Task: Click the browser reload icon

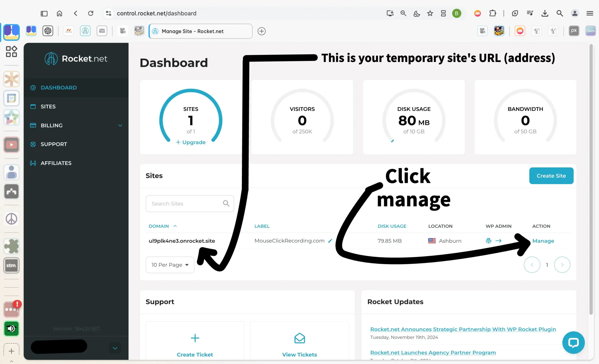Action: pos(91,13)
